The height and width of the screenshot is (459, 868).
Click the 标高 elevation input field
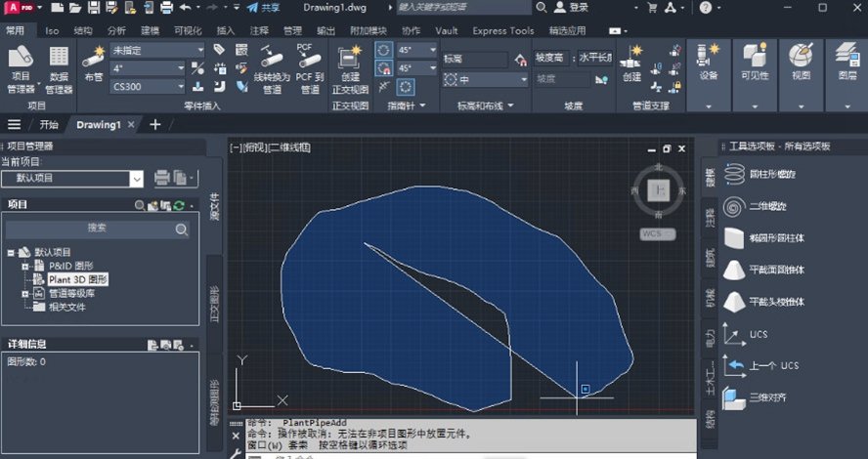click(x=475, y=60)
